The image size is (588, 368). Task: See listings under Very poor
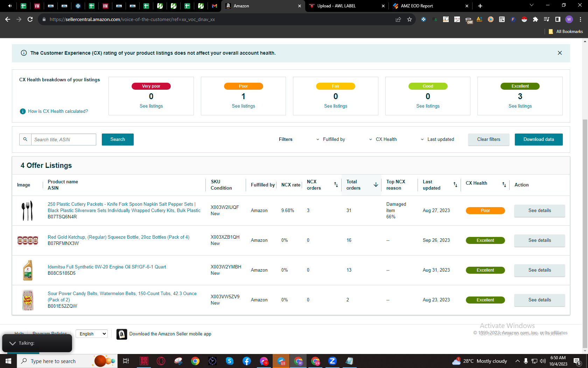pyautogui.click(x=151, y=106)
